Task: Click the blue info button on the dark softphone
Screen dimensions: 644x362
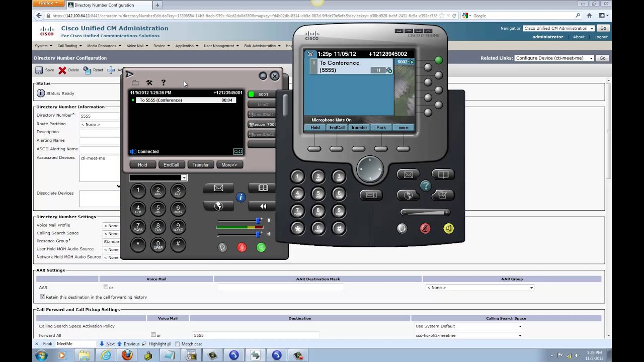Action: pyautogui.click(x=240, y=197)
